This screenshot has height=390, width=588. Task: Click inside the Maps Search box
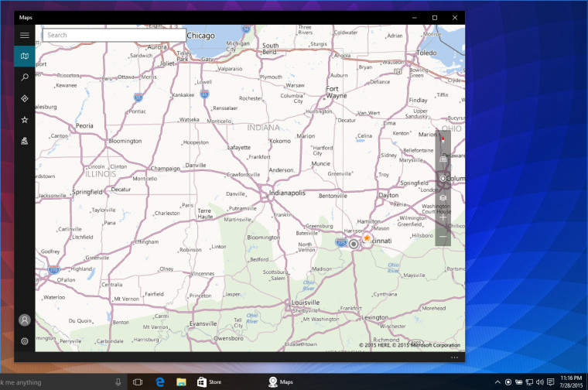[x=115, y=35]
